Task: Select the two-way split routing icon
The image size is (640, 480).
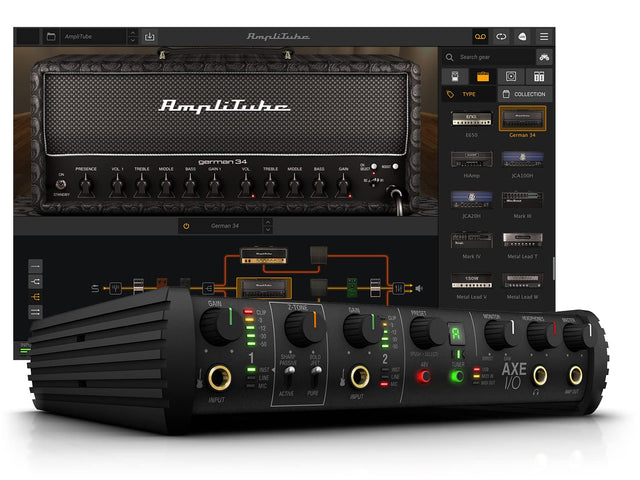Action: coord(36,282)
